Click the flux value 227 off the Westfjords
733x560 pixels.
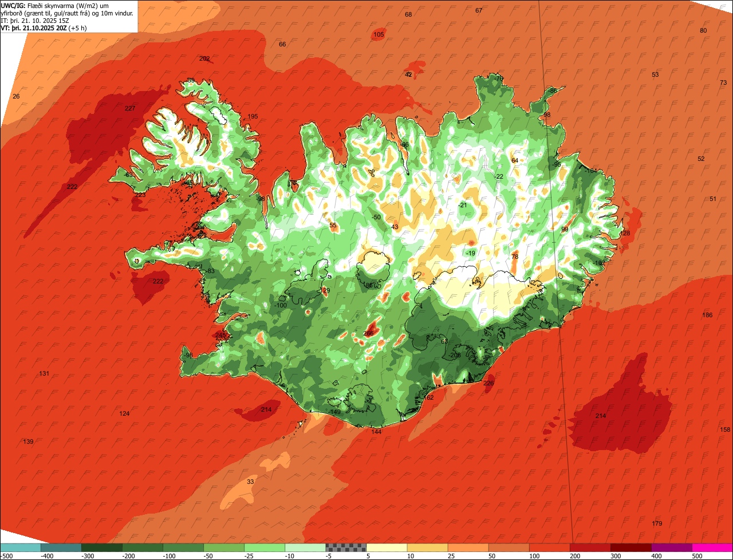point(130,108)
